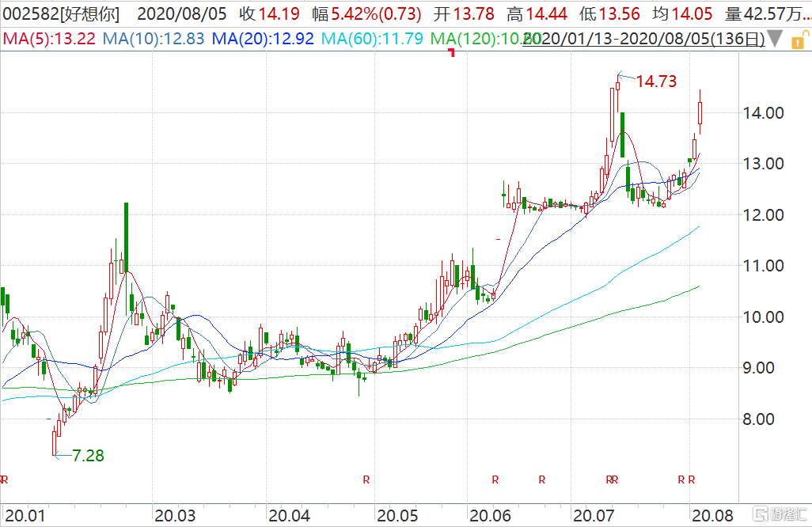Click the 20.03 date axis label

pos(175,516)
